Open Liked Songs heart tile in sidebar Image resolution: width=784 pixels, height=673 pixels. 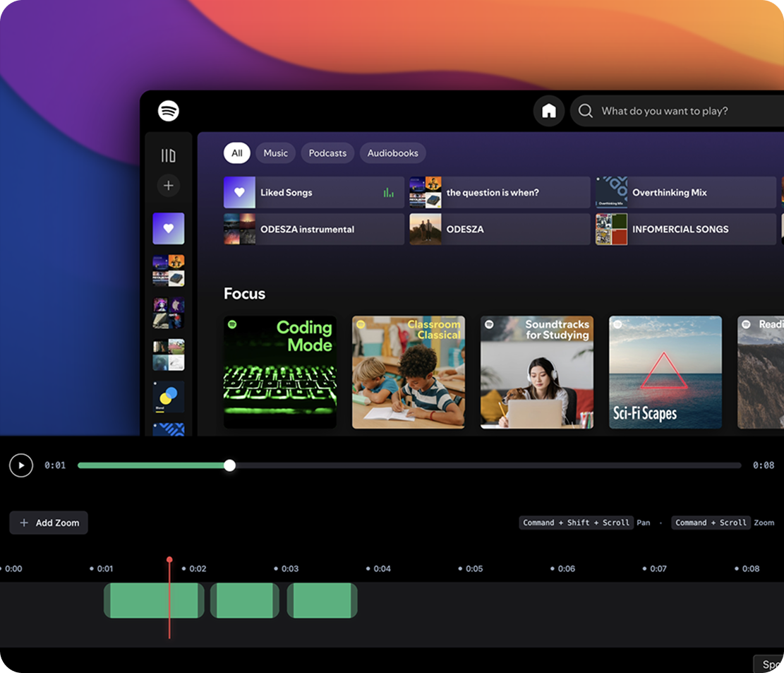(x=169, y=229)
